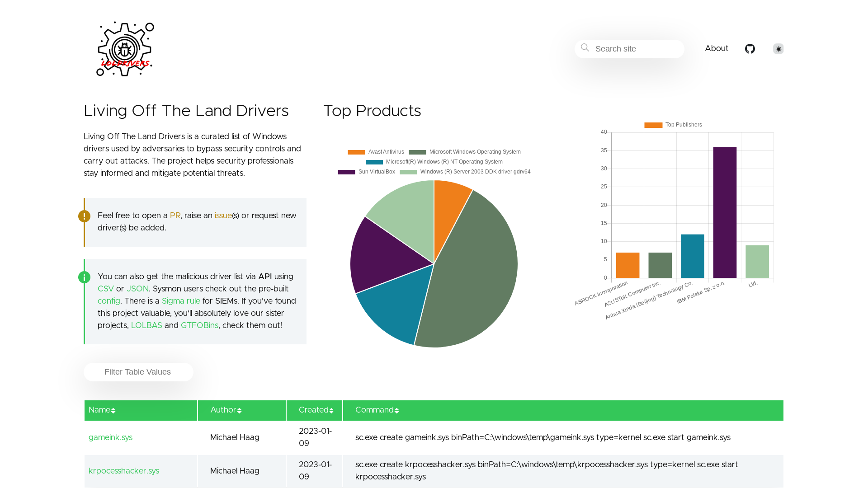Click the teal Anhua Xinda bar

point(693,256)
